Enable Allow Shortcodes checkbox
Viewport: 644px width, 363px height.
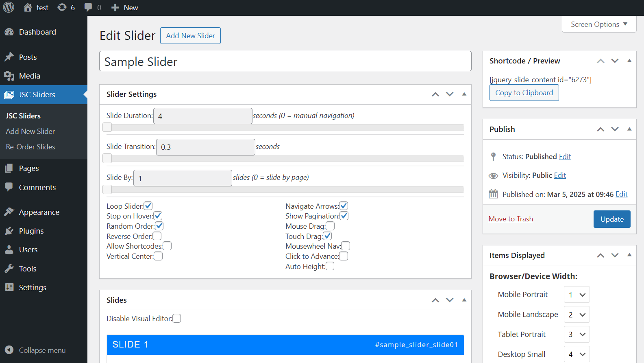click(x=168, y=246)
